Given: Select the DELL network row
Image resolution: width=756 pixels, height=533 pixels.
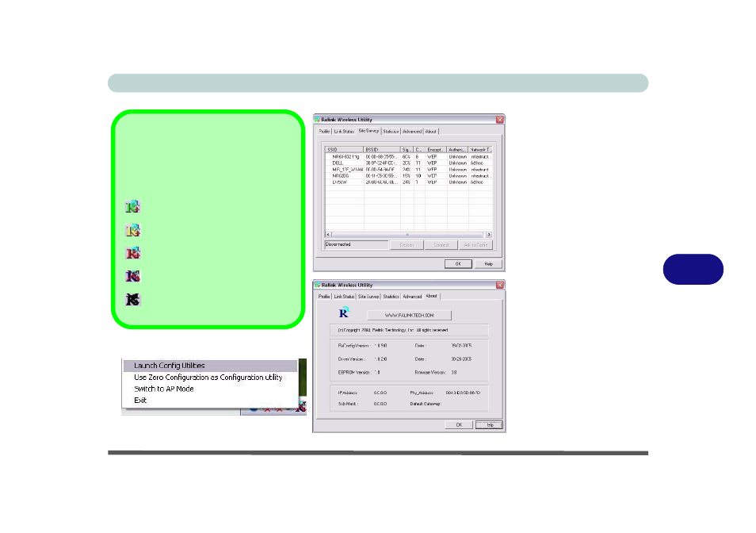Looking at the screenshot, I should coord(409,163).
